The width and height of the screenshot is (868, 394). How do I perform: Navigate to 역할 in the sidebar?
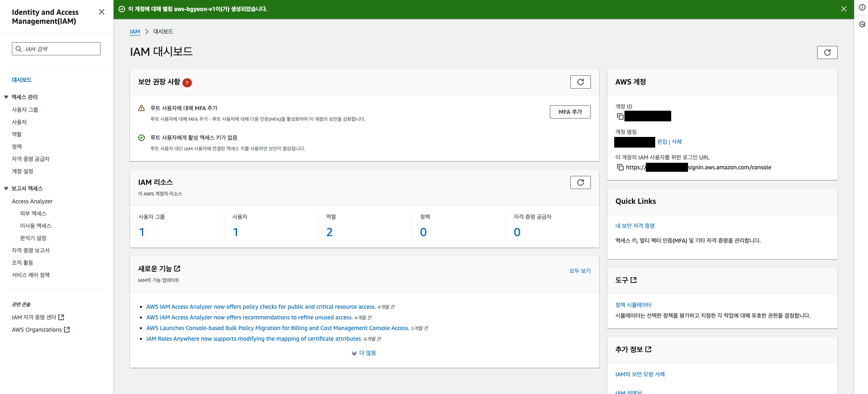17,134
